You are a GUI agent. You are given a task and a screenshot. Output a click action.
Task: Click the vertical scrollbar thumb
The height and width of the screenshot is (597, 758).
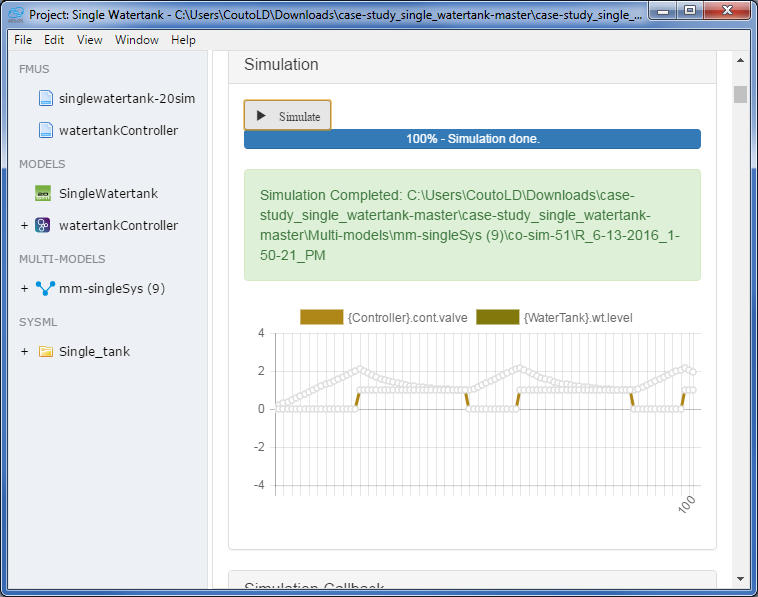click(x=740, y=94)
